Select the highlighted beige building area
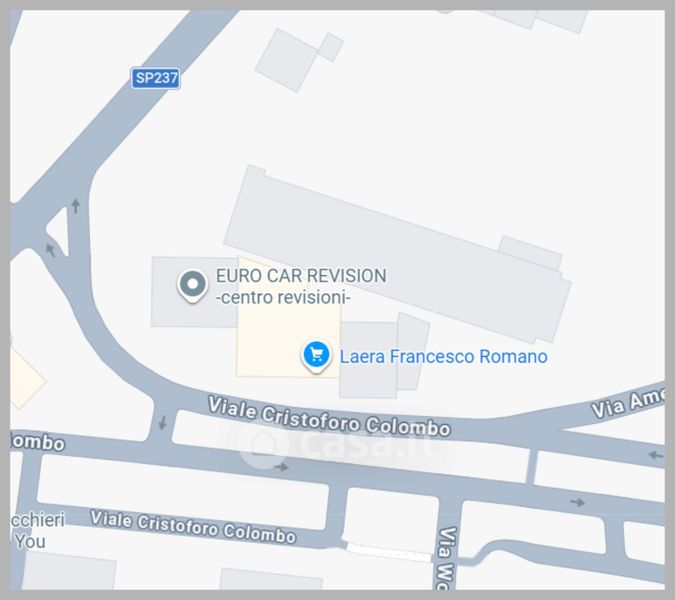675x600 pixels. [x=288, y=317]
